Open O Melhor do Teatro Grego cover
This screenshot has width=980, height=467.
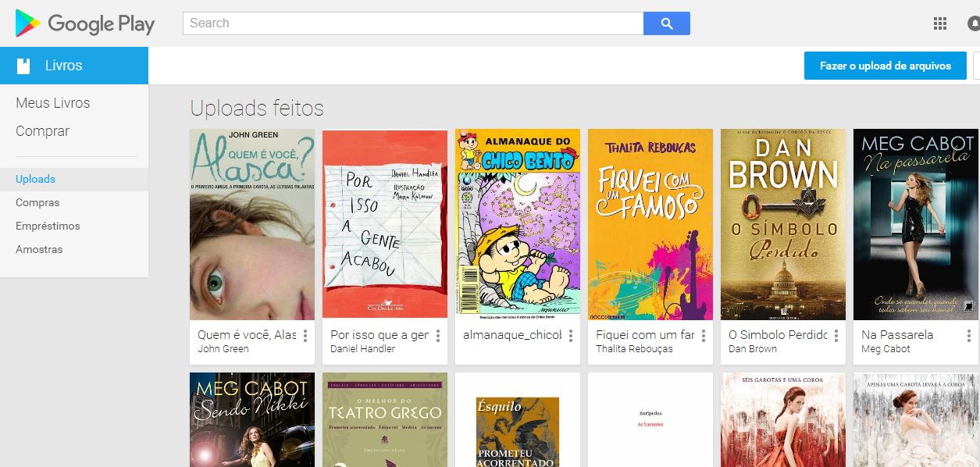click(x=385, y=420)
